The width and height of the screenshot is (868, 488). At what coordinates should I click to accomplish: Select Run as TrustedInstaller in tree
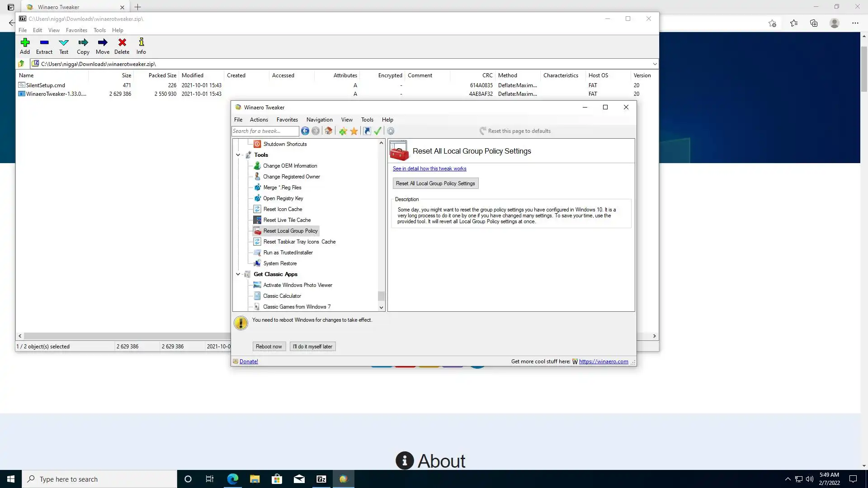tap(288, 253)
